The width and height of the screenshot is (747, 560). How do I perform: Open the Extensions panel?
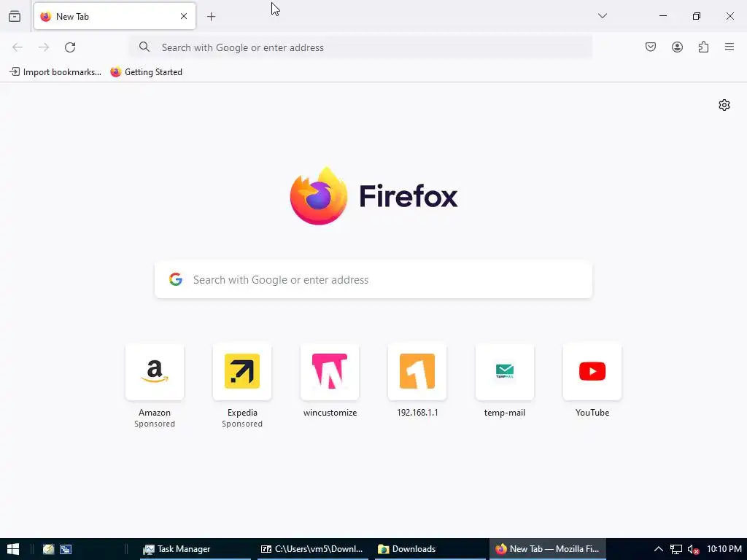pyautogui.click(x=703, y=47)
